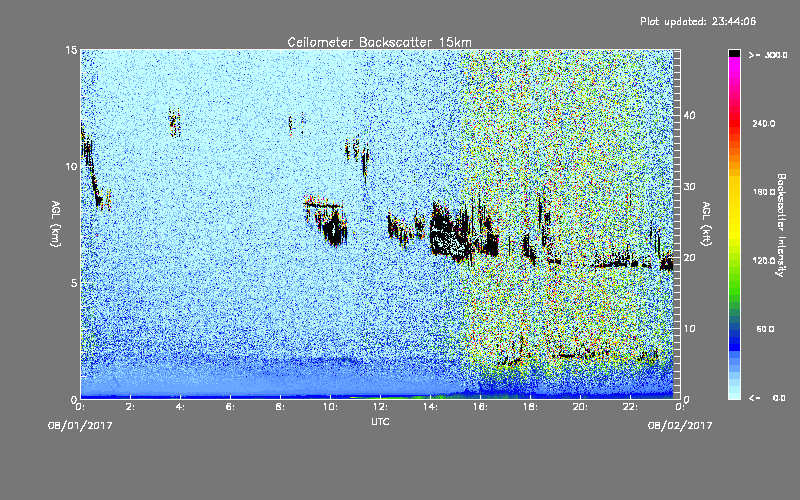Image resolution: width=800 pixels, height=500 pixels.
Task: Click the "Backscatter Intensity" colorbar title
Action: click(x=781, y=225)
